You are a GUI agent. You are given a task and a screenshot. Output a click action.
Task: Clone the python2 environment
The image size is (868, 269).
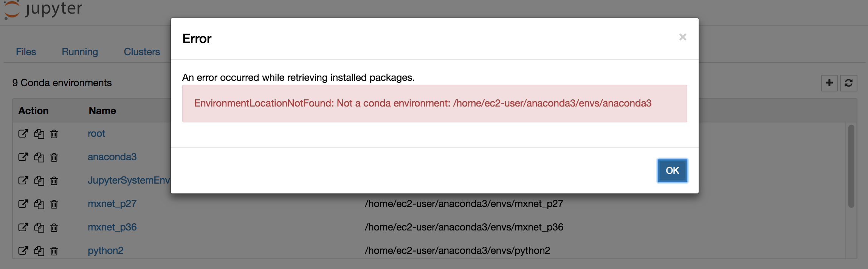(39, 251)
